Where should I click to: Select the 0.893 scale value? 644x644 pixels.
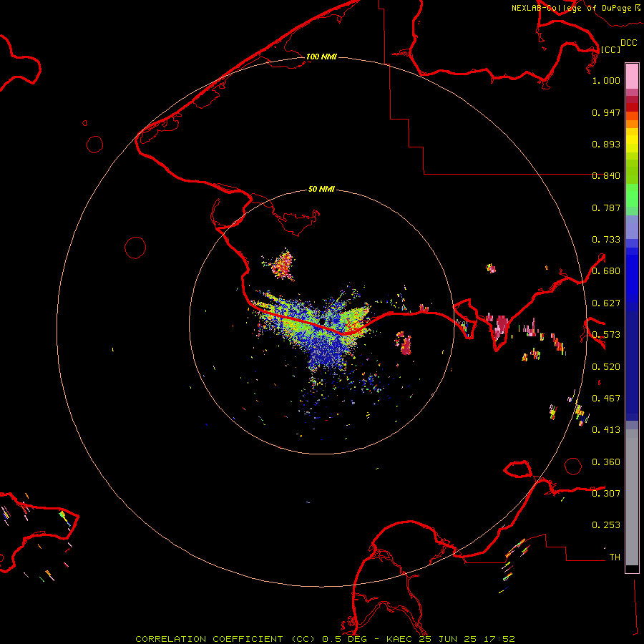[606, 144]
